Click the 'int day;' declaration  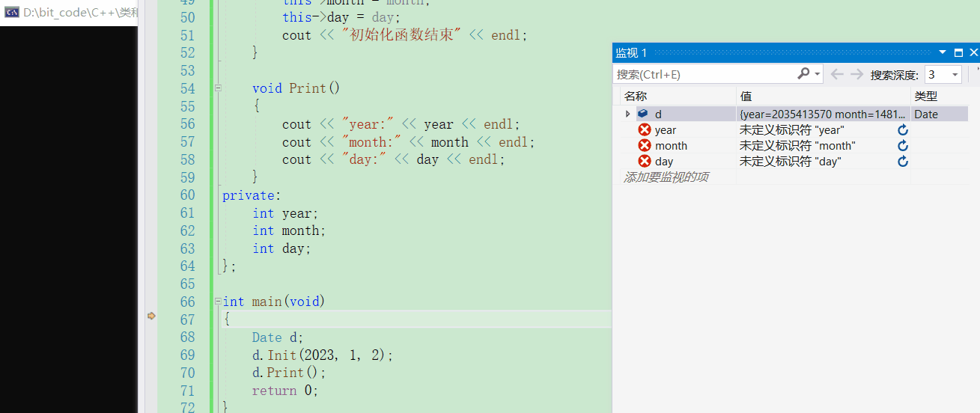pos(281,248)
